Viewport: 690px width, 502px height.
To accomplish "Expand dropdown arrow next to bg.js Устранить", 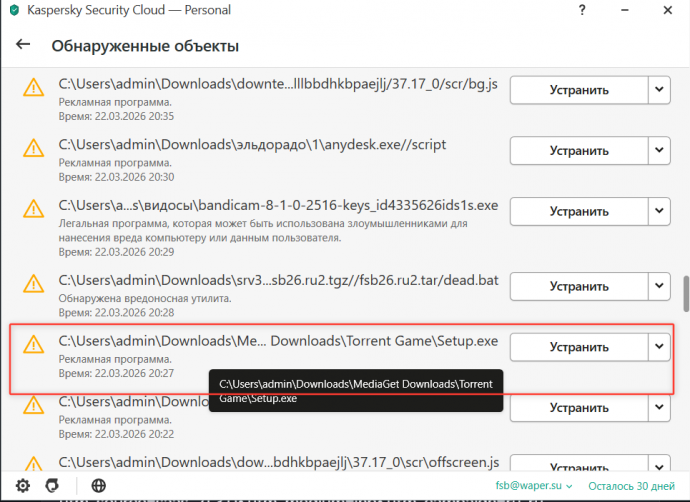I will click(658, 89).
